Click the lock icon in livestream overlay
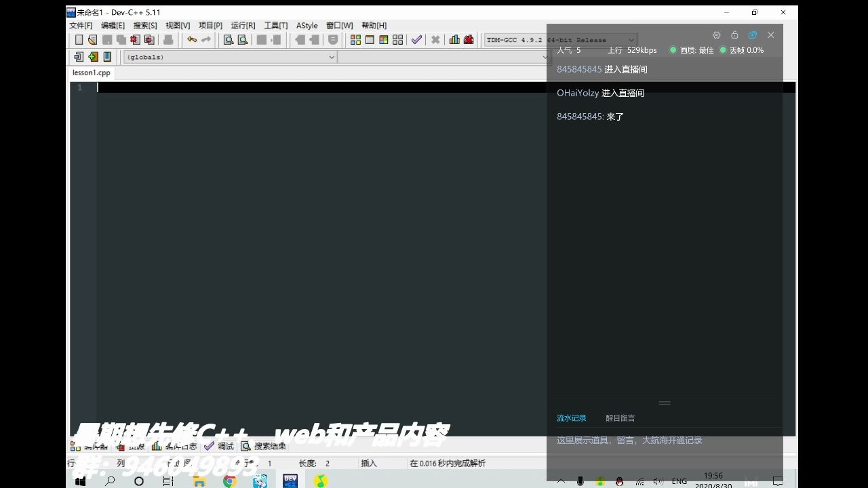 [734, 35]
